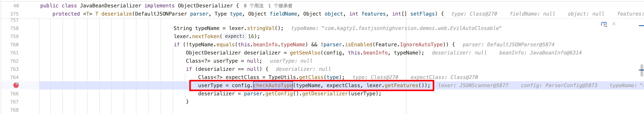
Task: Click the getDeserializer call on line 766
Action: (x=325, y=94)
